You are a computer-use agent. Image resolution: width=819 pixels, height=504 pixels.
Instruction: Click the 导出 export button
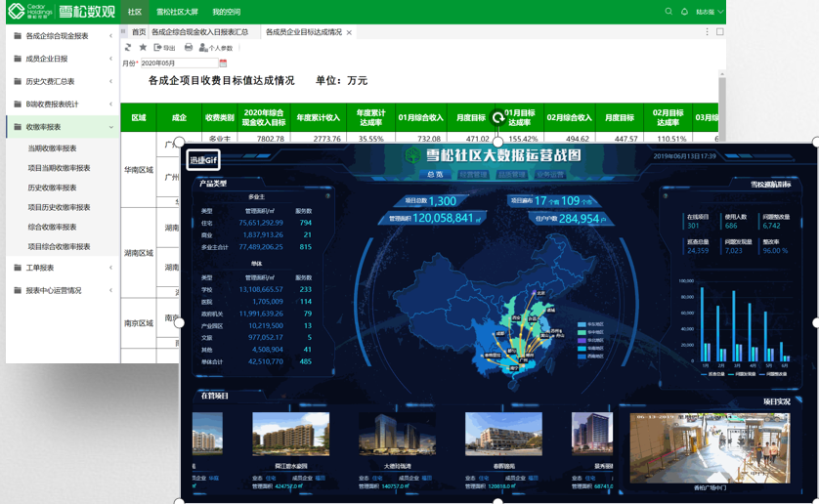pyautogui.click(x=164, y=48)
